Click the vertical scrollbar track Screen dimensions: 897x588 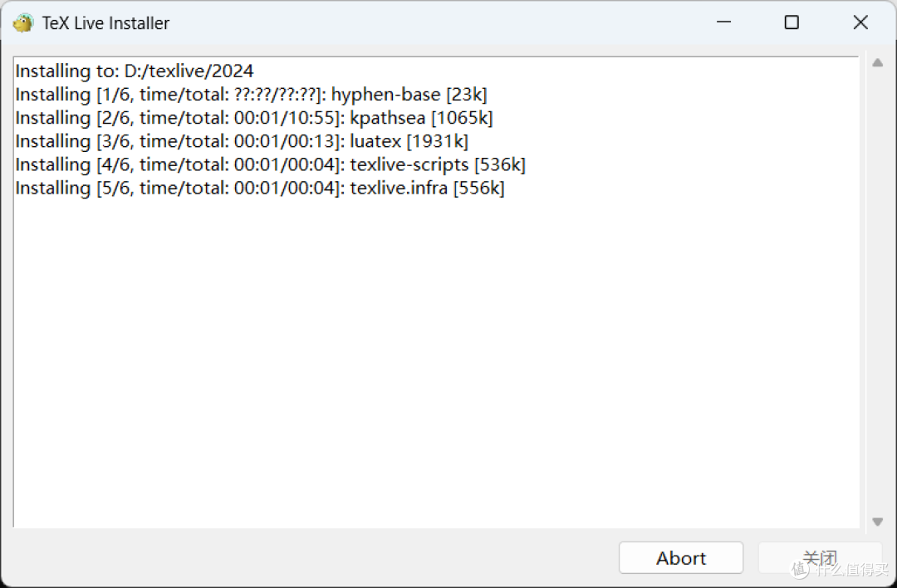coord(878,292)
